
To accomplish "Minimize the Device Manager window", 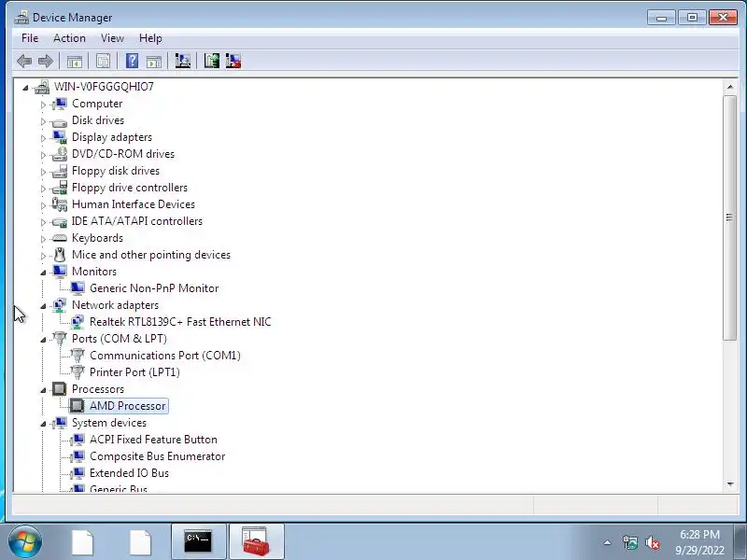I will (x=661, y=18).
